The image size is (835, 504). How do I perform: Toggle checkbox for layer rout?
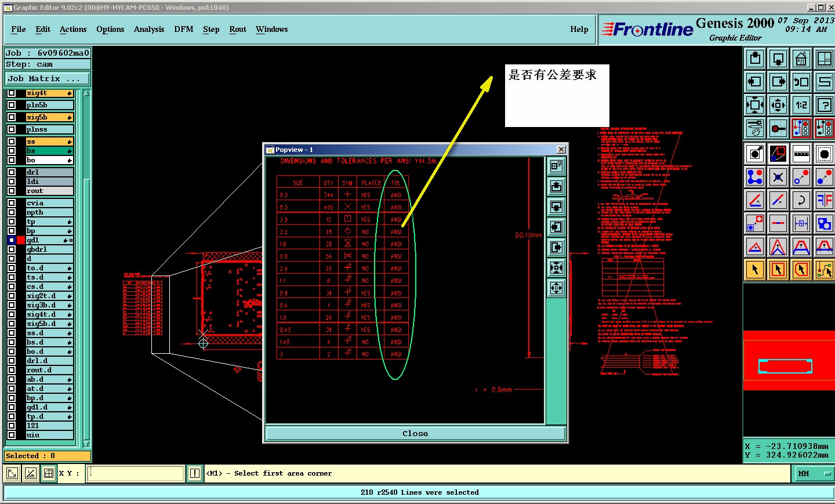click(x=12, y=191)
